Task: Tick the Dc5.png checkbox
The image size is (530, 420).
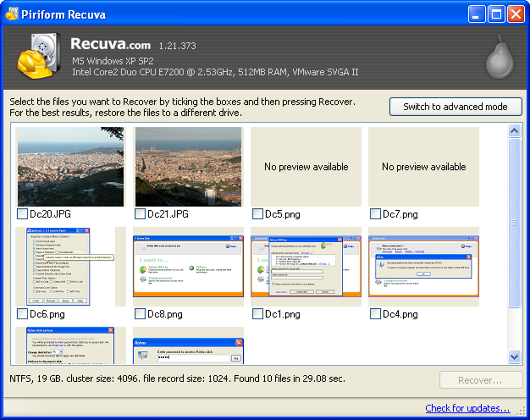Action: tap(258, 214)
